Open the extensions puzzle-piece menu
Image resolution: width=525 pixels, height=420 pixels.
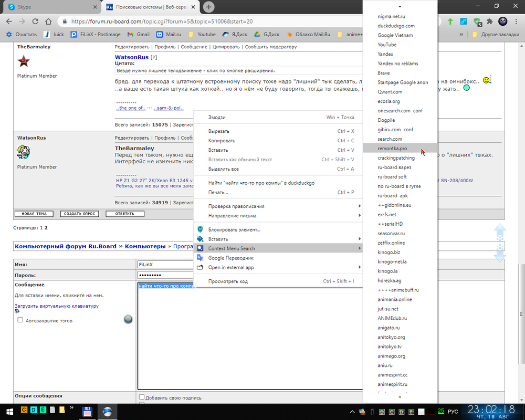tap(489, 22)
